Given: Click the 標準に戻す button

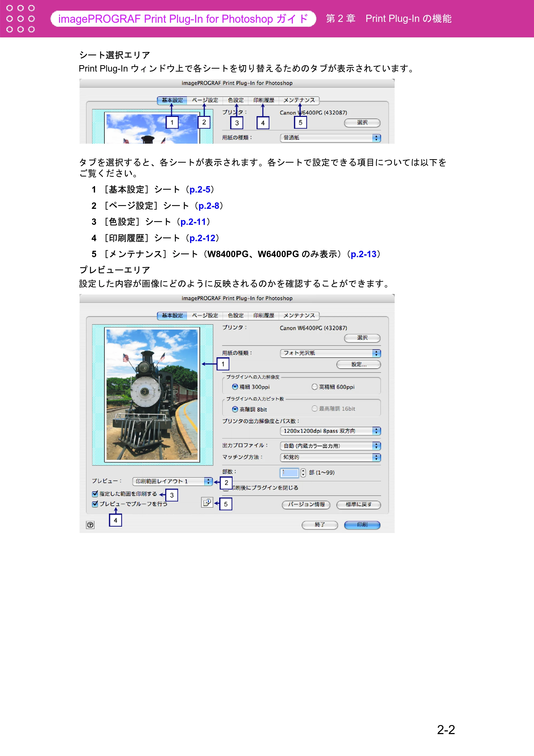Looking at the screenshot, I should (x=359, y=504).
